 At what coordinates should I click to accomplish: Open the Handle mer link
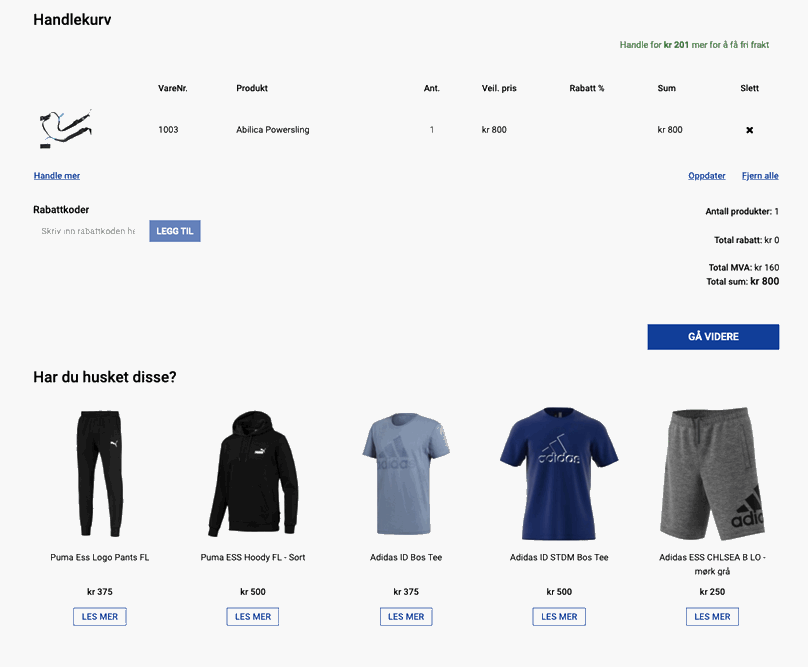[57, 176]
